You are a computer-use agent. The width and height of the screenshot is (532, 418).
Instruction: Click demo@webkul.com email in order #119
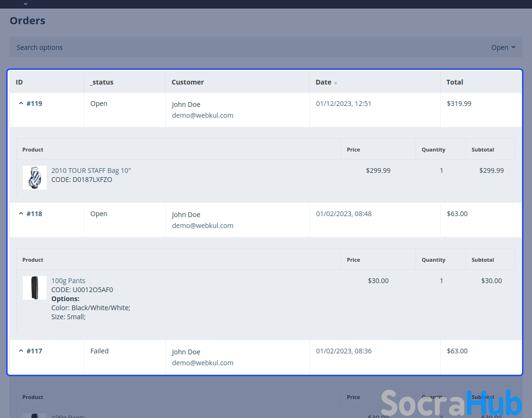click(x=202, y=115)
